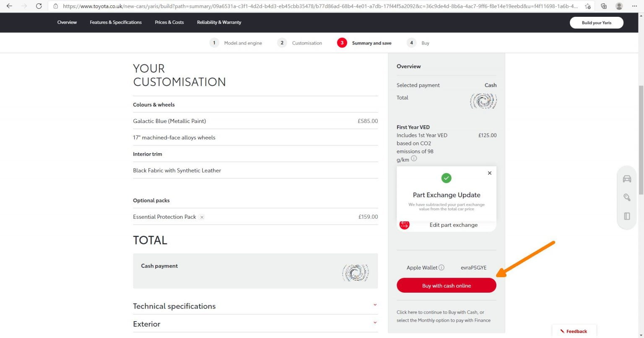Open the car configurator sidebar icon
Screen dimensions: 644x338
tap(626, 178)
